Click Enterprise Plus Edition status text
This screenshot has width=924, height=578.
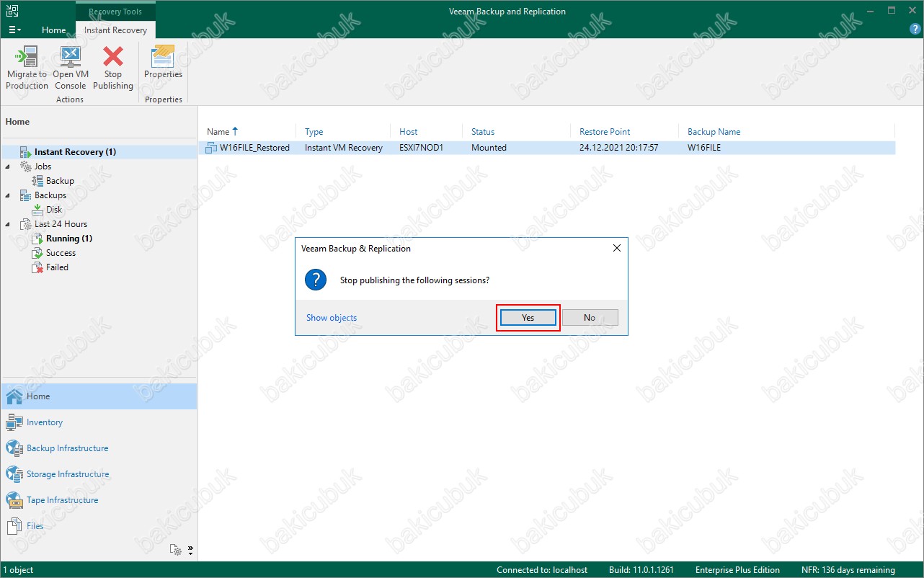(737, 570)
